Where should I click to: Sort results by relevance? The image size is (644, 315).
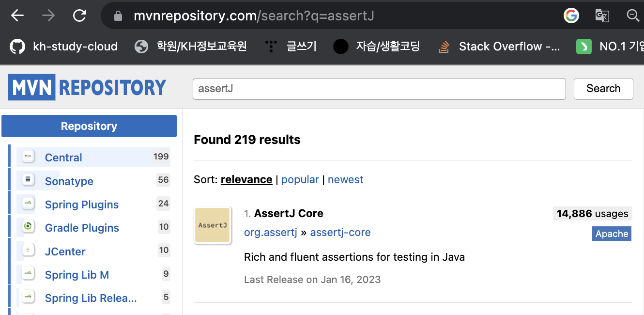click(x=246, y=179)
